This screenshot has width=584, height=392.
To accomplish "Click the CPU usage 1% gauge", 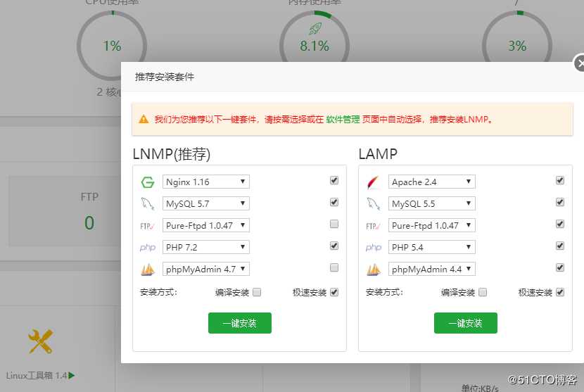I will click(112, 46).
